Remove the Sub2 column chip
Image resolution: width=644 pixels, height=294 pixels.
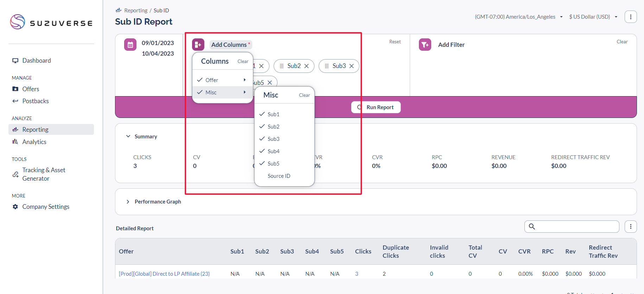pos(306,66)
